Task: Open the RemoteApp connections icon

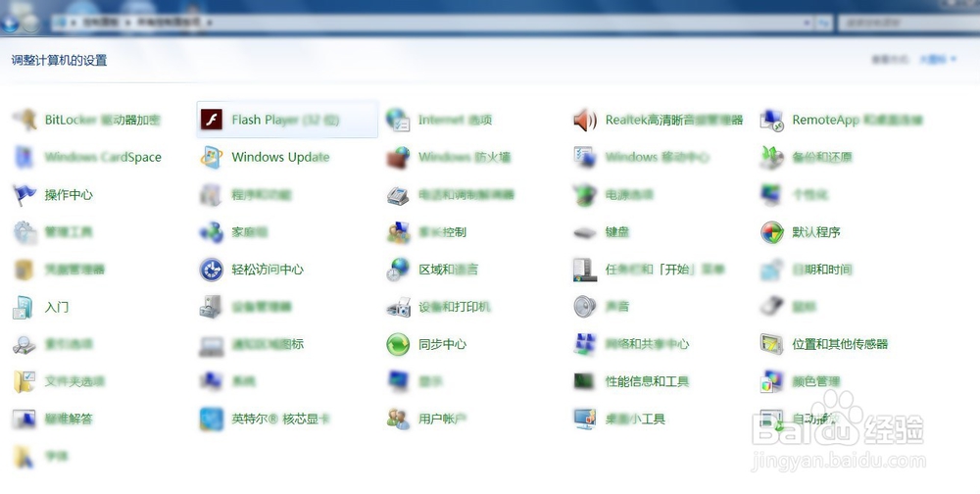Action: click(772, 120)
